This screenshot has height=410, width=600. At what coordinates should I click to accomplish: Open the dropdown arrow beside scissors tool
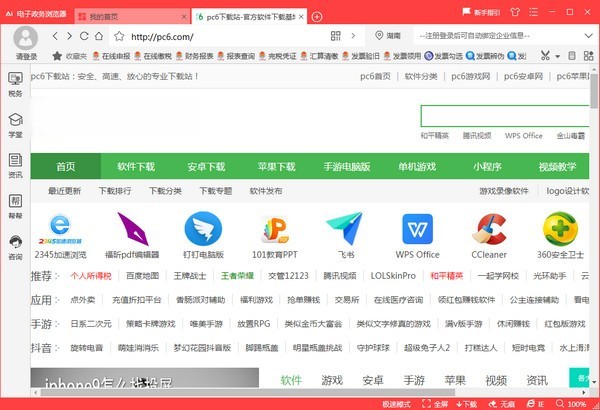click(x=558, y=56)
